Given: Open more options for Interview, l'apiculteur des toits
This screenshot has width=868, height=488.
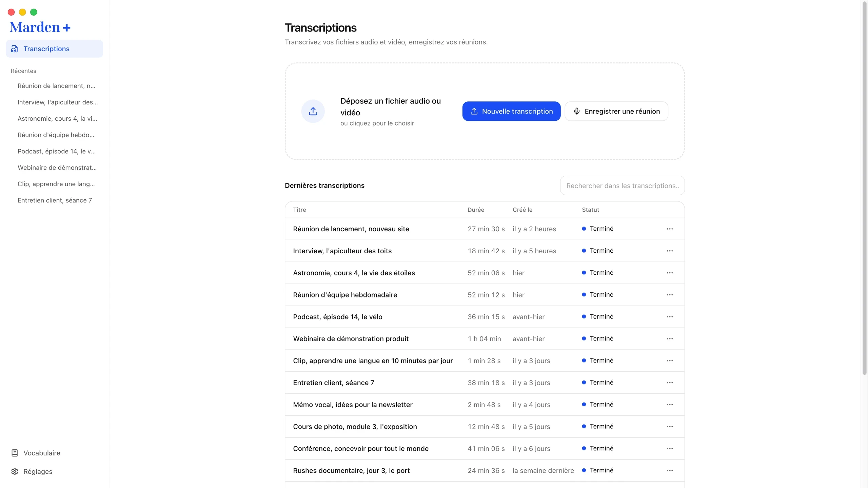Looking at the screenshot, I should tap(670, 251).
